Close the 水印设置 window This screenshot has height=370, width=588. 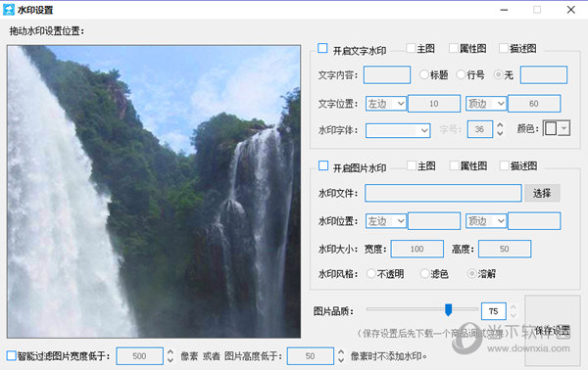[570, 10]
